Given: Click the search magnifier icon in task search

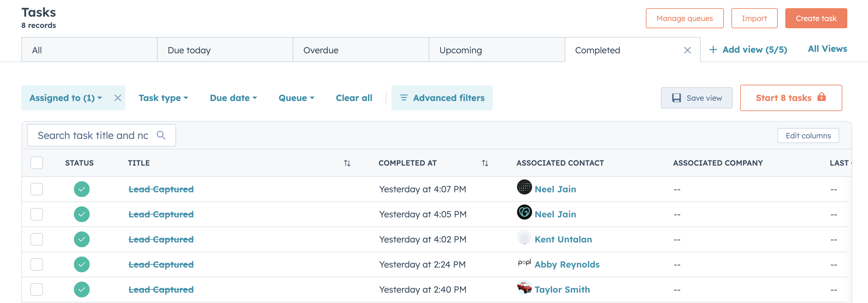Looking at the screenshot, I should pos(161,135).
